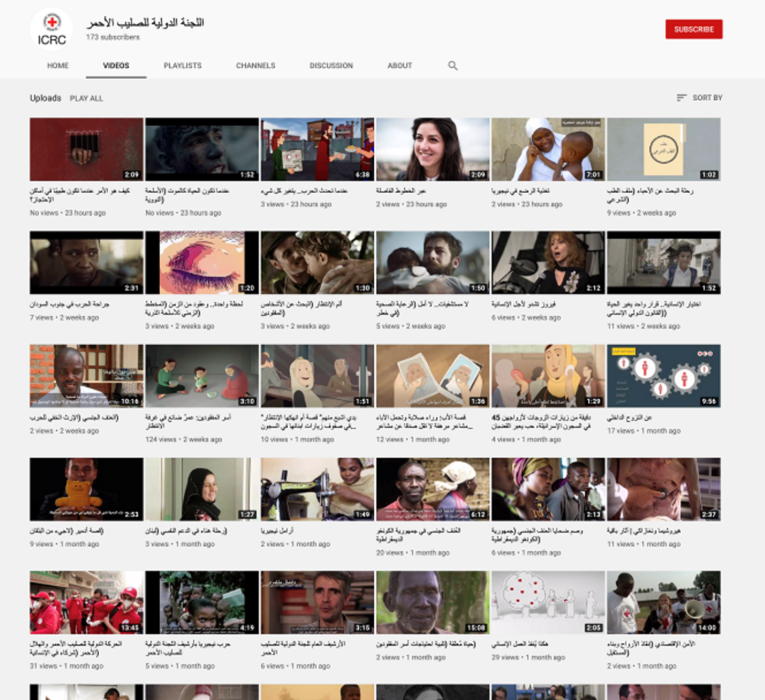Play the 6:38 cartoon street video
This screenshot has height=700, width=765.
[x=317, y=149]
